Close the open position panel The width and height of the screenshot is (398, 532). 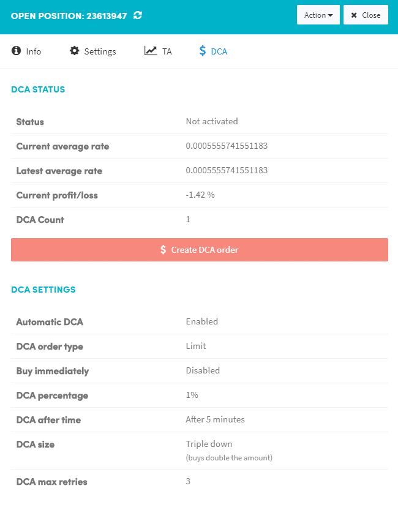(366, 15)
